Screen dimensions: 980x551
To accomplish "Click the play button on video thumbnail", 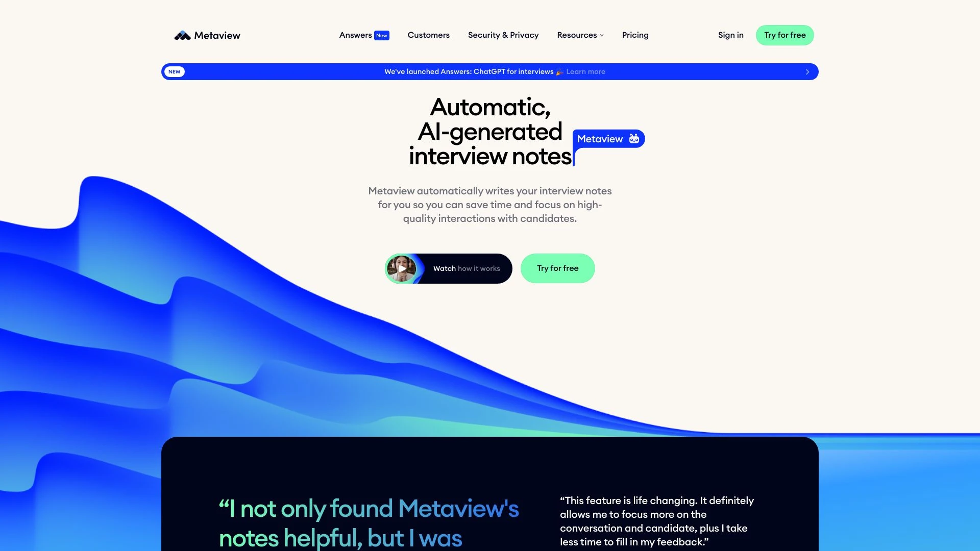I will (401, 268).
